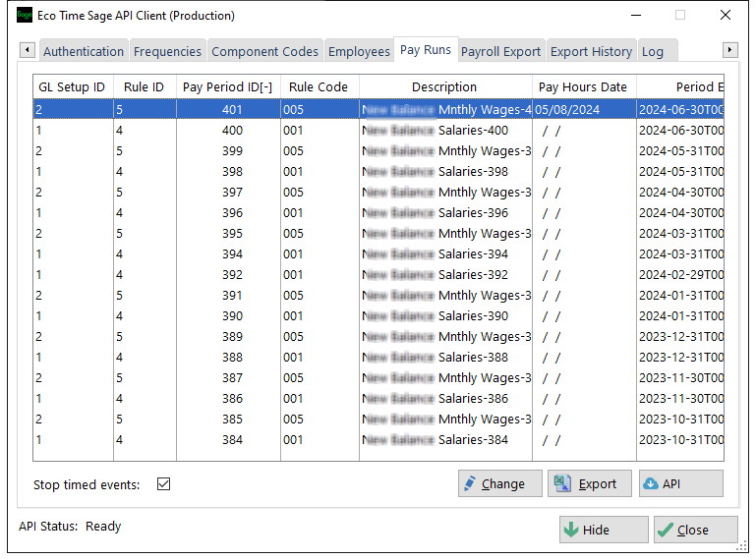Click the Salaries-398 description cell
Viewport: 756px width, 560px height.
point(445,172)
